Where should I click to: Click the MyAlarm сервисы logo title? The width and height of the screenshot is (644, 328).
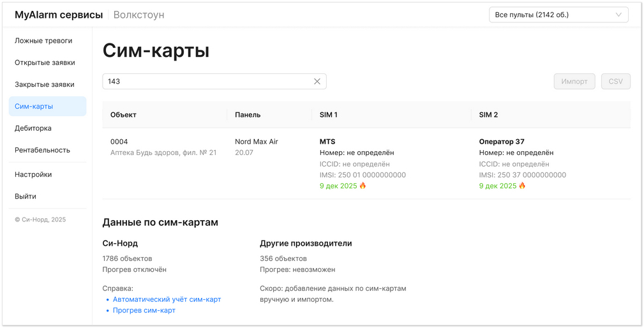point(59,15)
